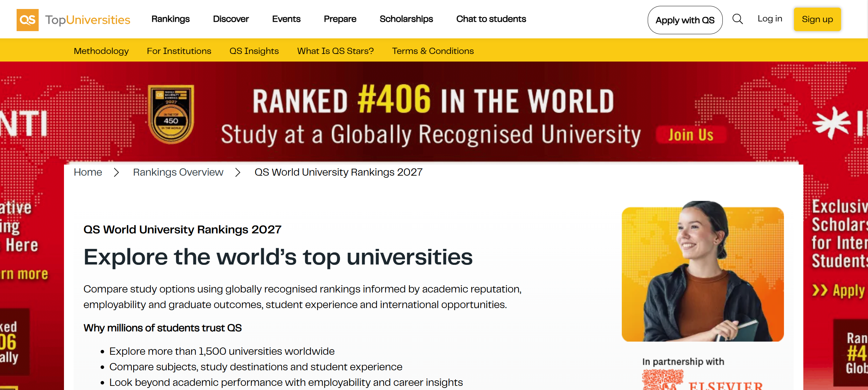Viewport: 868px width, 390px height.
Task: Open the Scholarships menu
Action: [406, 19]
